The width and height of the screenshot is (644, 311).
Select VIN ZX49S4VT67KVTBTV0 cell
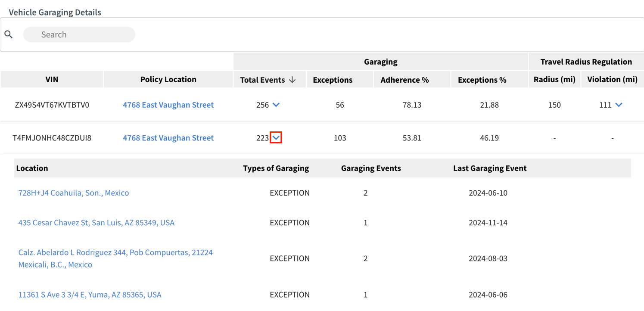pos(52,105)
